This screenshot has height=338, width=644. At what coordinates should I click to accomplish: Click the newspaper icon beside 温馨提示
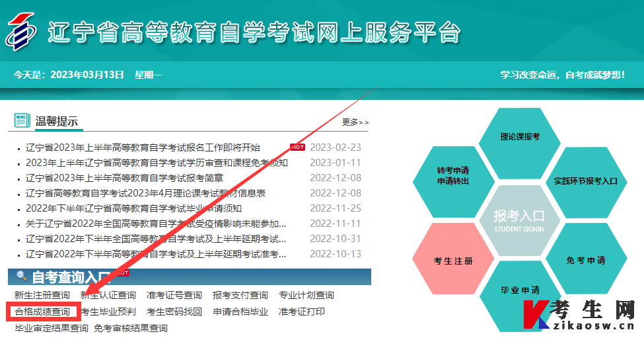(22, 120)
